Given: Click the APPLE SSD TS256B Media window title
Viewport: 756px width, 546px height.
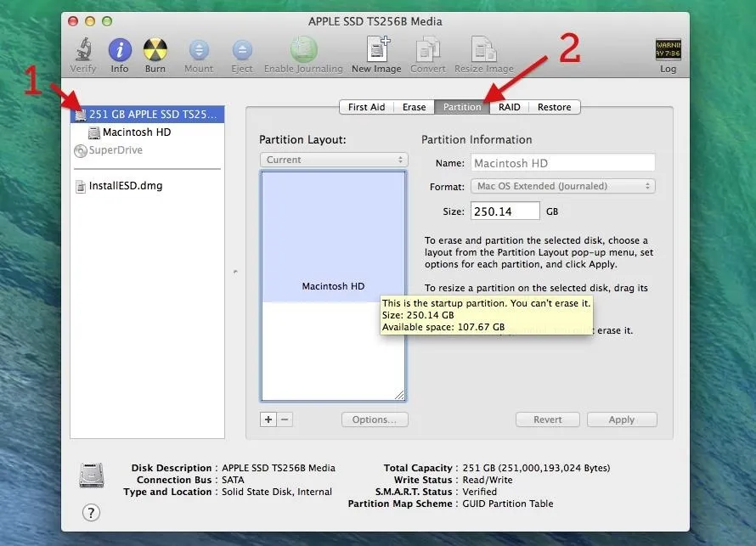Looking at the screenshot, I should pos(375,21).
